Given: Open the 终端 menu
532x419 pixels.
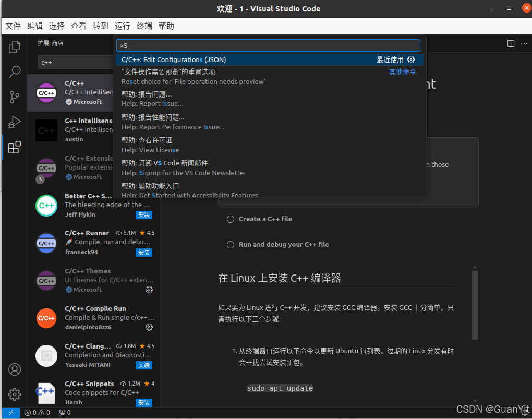Looking at the screenshot, I should [144, 26].
